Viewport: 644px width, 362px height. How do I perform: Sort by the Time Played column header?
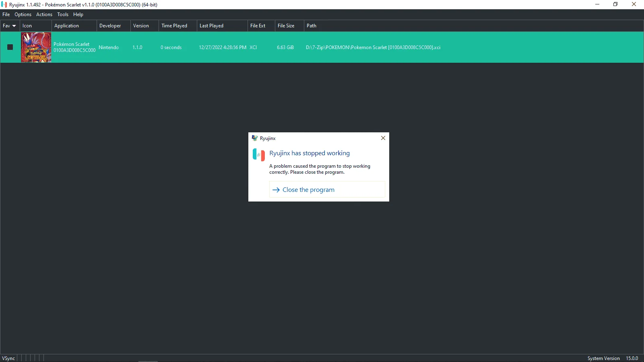[x=178, y=26]
